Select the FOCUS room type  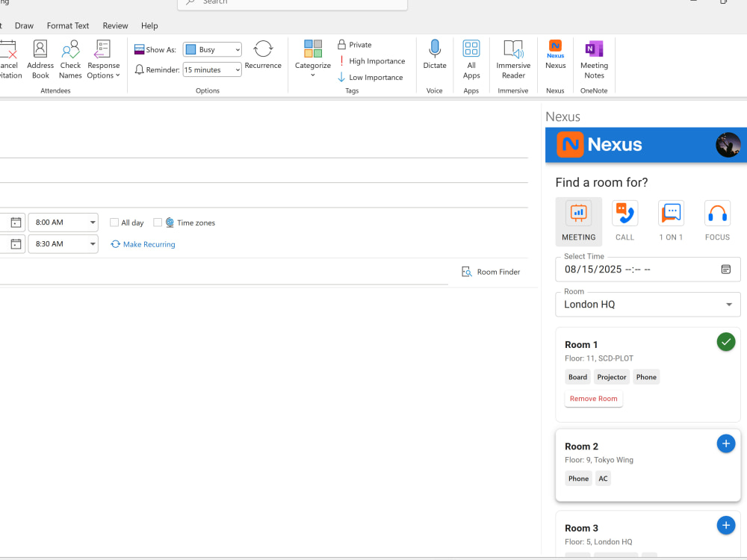click(717, 222)
